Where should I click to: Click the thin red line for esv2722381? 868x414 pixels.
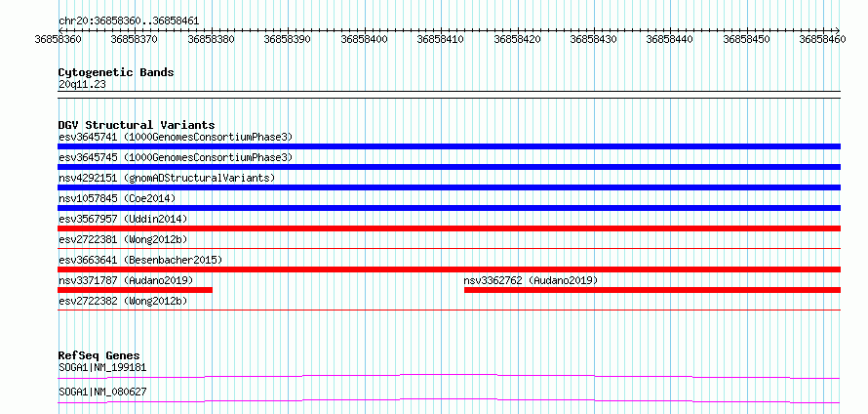coord(449,249)
